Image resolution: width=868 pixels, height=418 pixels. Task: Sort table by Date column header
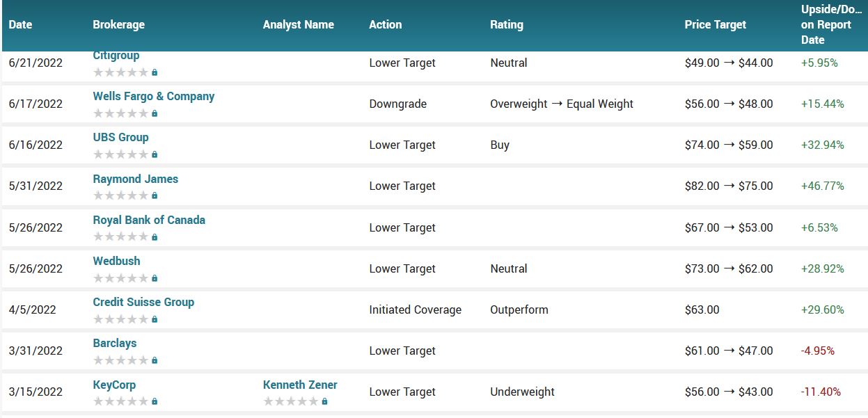point(20,24)
